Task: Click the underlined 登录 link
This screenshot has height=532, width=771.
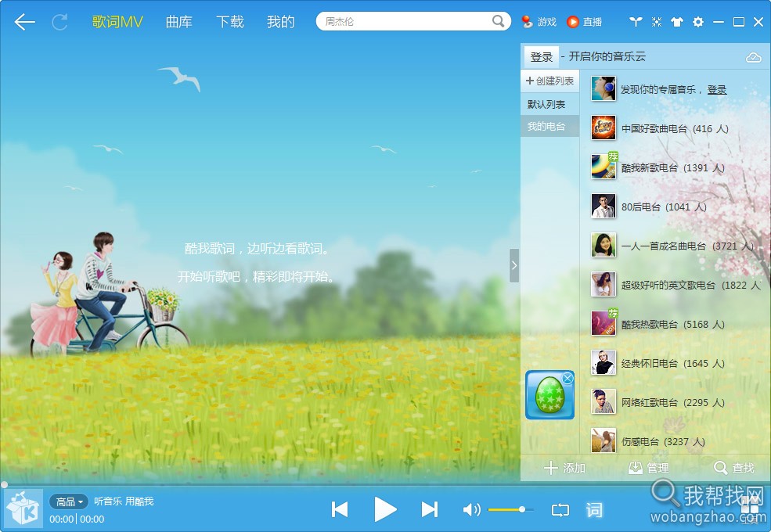Action: tap(717, 89)
